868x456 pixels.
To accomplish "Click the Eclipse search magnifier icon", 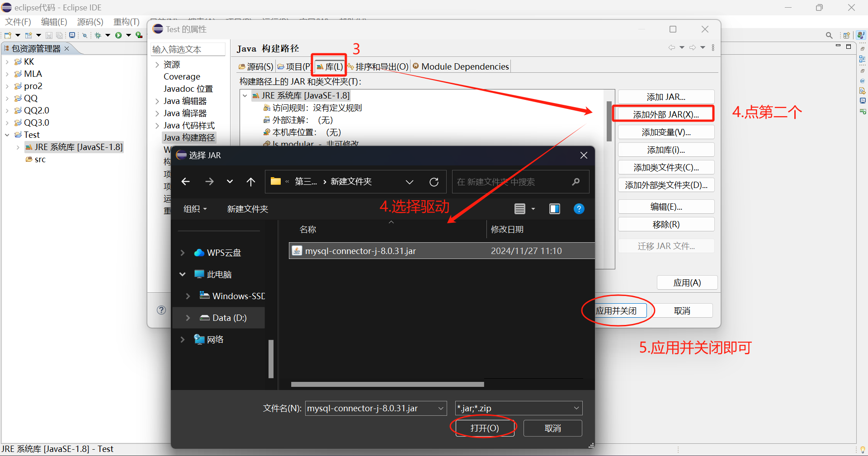I will [829, 35].
